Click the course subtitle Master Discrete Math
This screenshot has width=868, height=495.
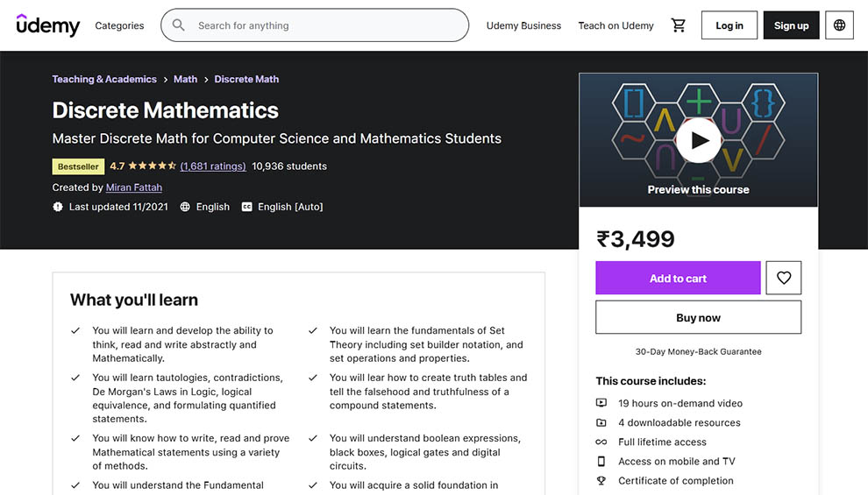click(277, 138)
